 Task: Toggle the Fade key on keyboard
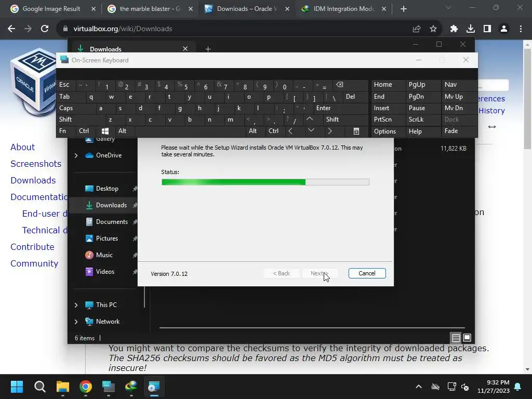coord(459,131)
